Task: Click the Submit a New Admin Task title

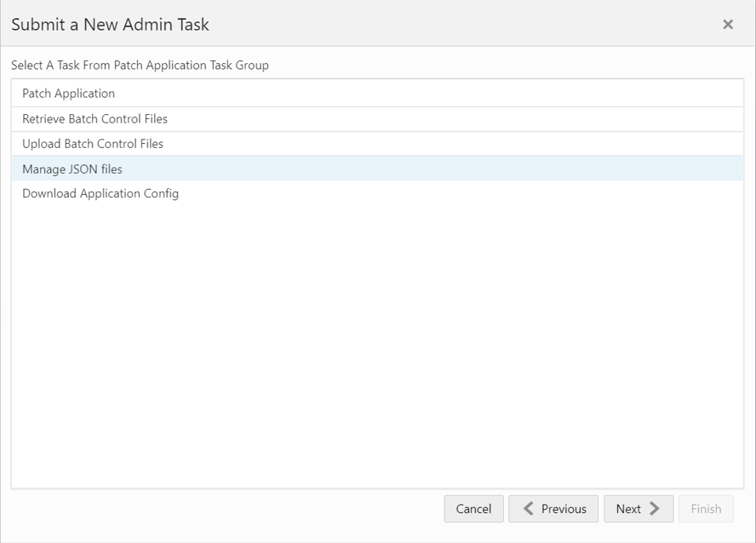Action: point(110,24)
